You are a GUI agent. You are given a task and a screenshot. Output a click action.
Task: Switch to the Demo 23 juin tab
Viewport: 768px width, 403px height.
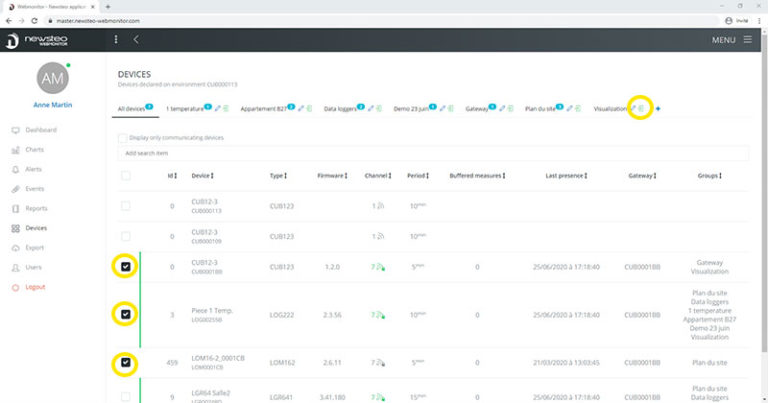click(411, 109)
